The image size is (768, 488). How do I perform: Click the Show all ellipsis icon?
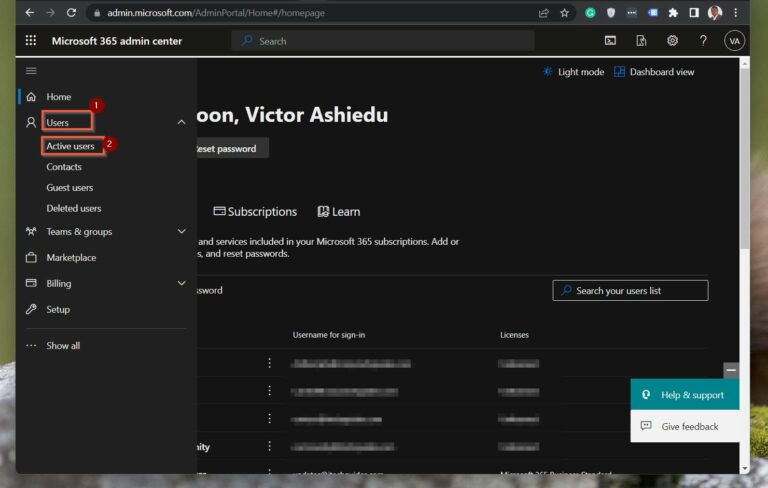tap(31, 345)
